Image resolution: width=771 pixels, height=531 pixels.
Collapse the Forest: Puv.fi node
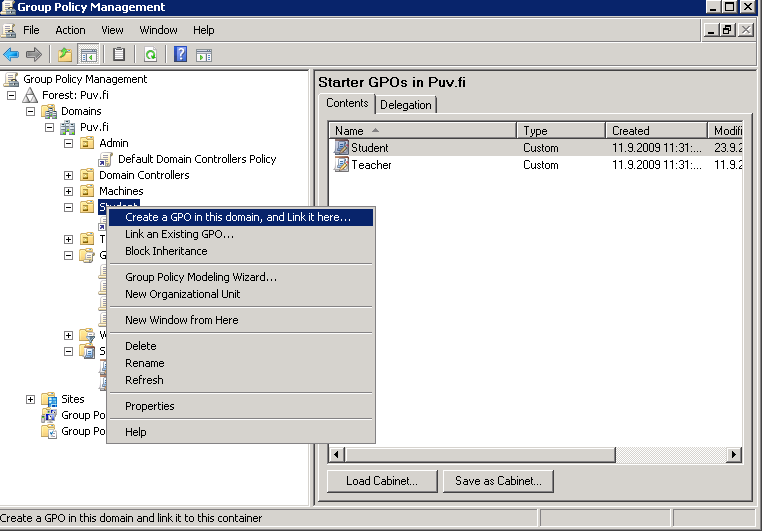[11, 95]
